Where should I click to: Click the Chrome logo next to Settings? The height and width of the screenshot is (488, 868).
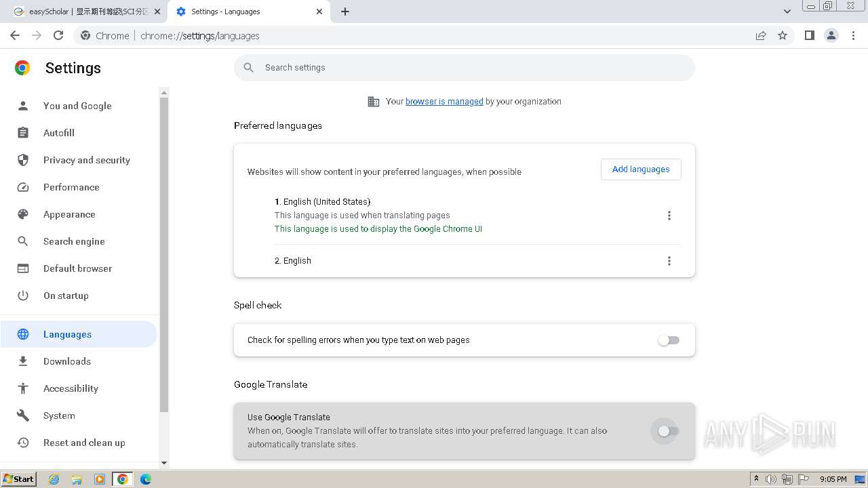(22, 68)
